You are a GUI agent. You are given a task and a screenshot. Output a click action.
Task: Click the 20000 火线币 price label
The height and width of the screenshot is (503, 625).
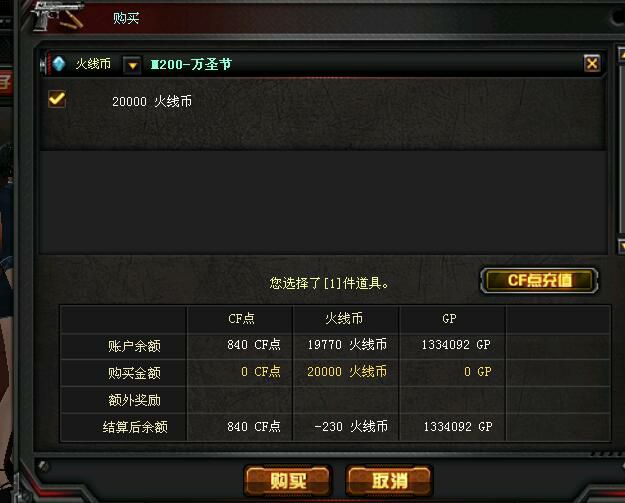(152, 101)
